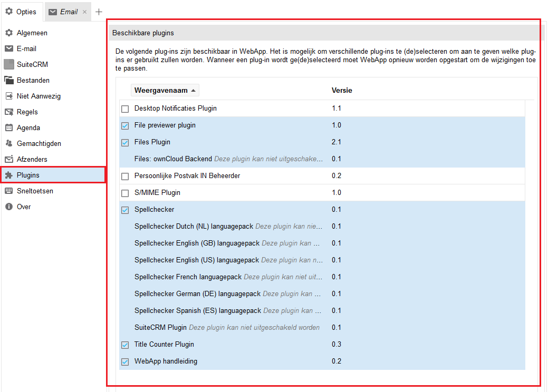
Task: Select Spellchecker English (GB) languagepack row
Action: click(x=322, y=243)
